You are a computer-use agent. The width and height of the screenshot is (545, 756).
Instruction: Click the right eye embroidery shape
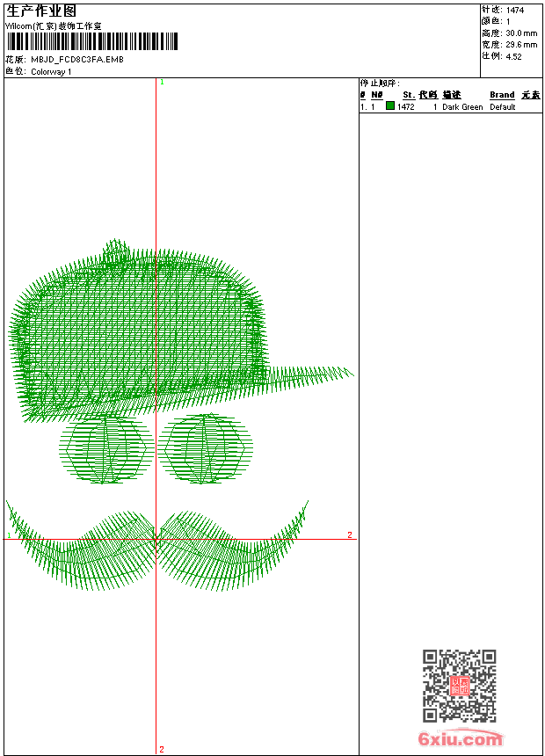(206, 448)
